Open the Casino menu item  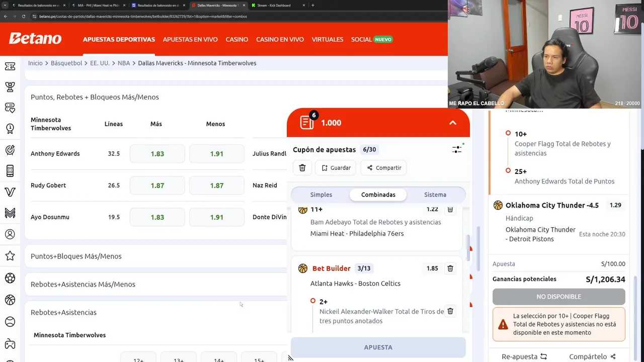coord(237,39)
